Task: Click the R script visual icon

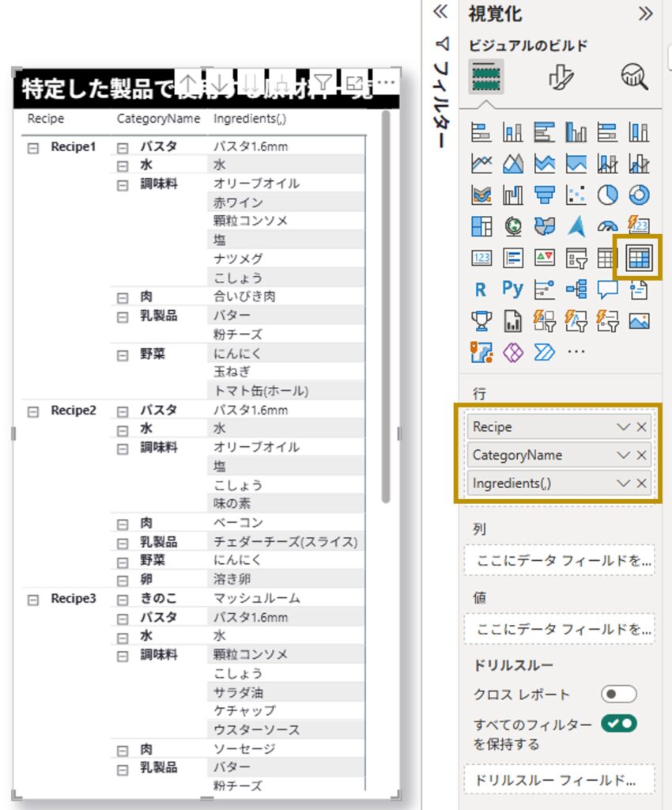Action: tap(481, 290)
